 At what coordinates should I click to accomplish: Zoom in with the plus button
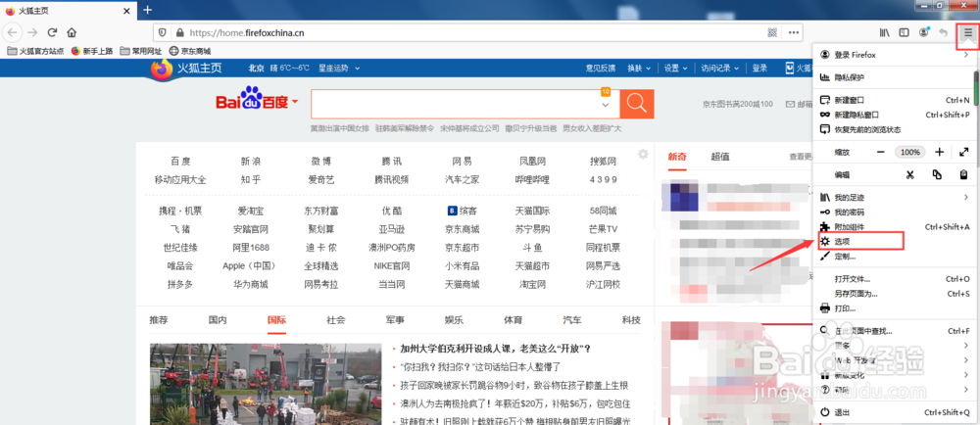coord(939,152)
